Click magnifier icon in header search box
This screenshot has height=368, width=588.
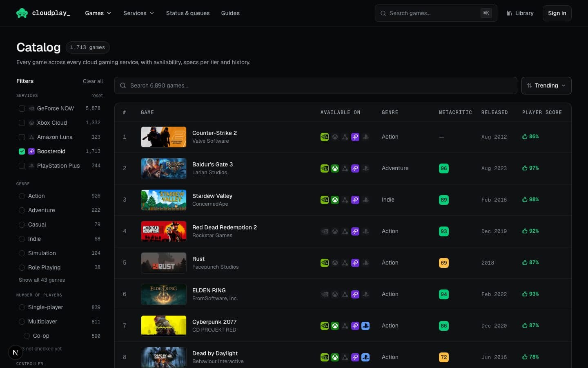pyautogui.click(x=383, y=13)
